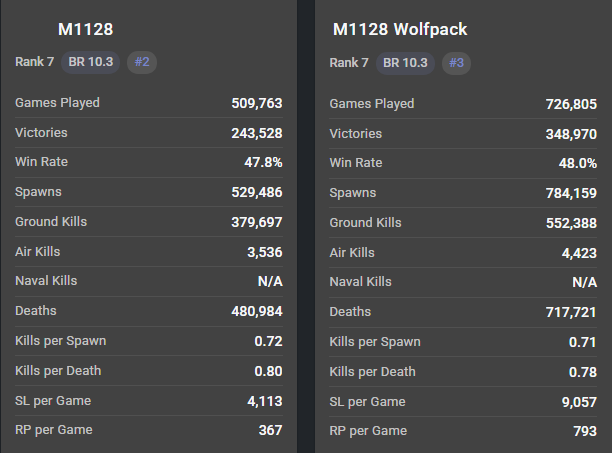Open the M1128 vehicle title
This screenshot has width=612, height=453.
click(85, 29)
